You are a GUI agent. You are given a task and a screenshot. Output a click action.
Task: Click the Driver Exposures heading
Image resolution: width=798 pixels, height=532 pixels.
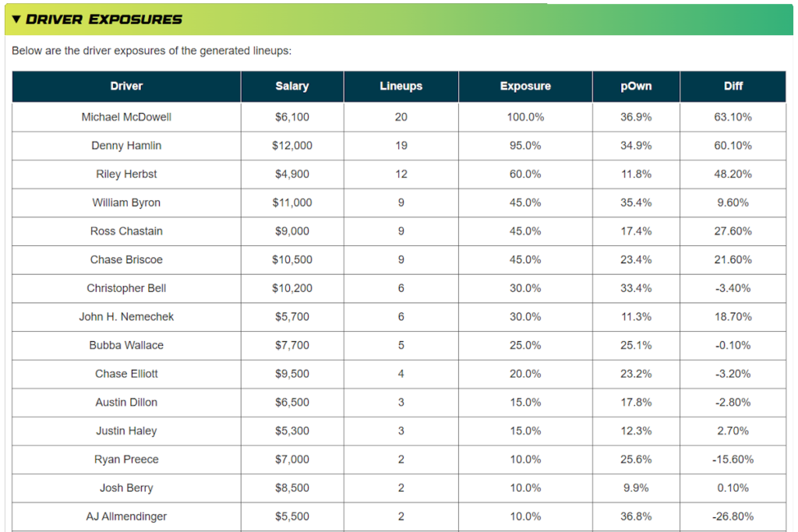104,19
